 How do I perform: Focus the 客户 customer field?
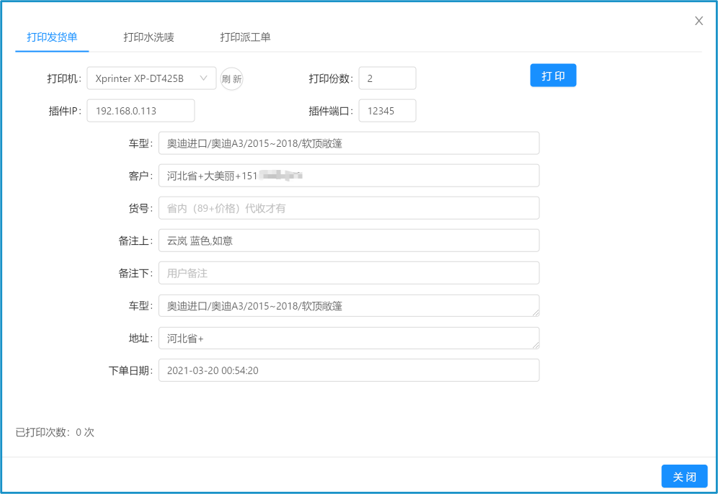348,176
